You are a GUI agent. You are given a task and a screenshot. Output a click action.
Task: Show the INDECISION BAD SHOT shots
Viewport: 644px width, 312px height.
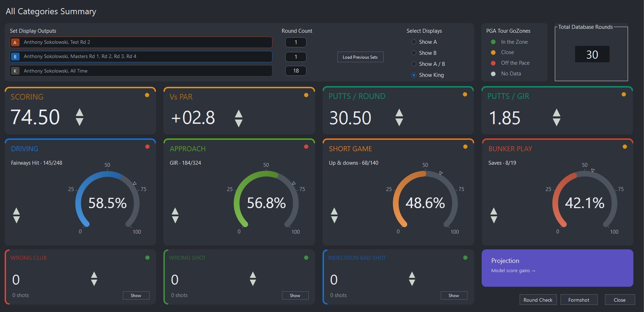point(454,296)
